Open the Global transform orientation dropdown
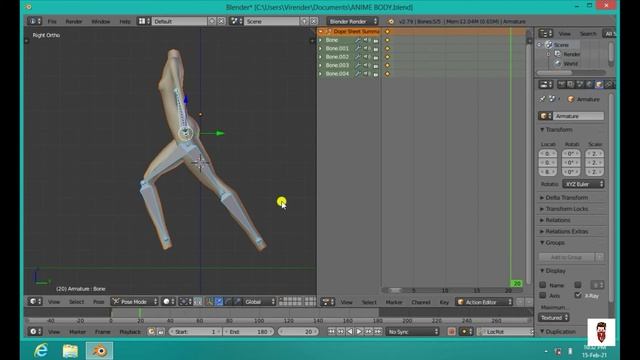The image size is (640, 360). [x=260, y=302]
